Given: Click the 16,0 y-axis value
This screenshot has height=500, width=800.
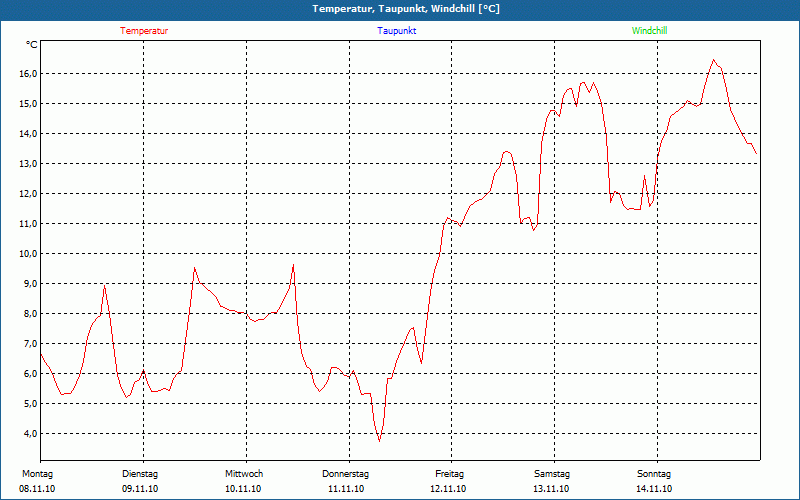Looking at the screenshot, I should (28, 73).
